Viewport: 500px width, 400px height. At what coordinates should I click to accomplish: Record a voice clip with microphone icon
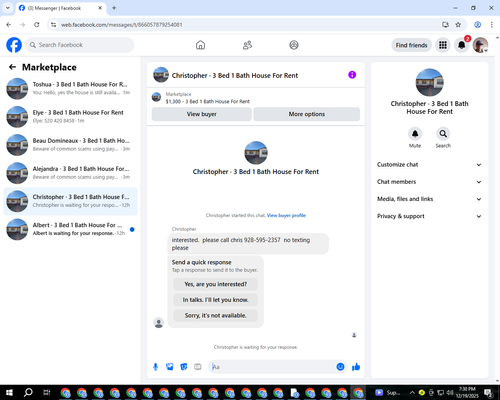pos(155,367)
